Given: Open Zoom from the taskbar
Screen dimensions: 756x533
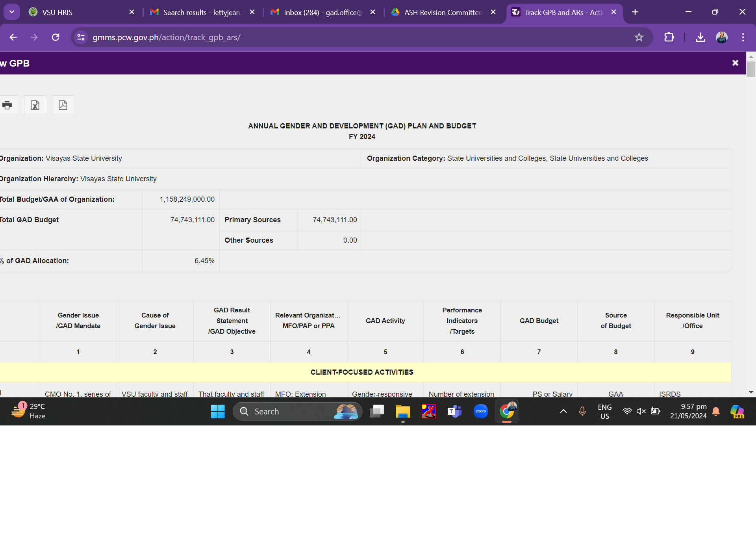Looking at the screenshot, I should (480, 411).
